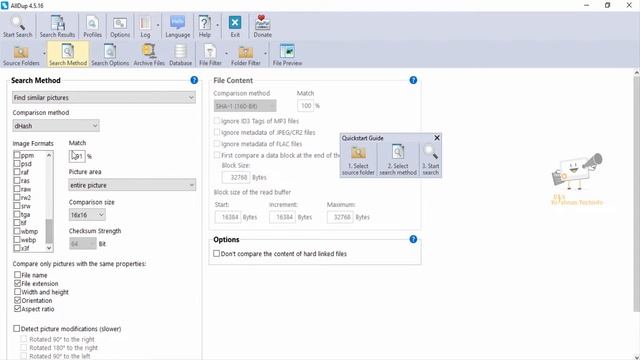
Task: Check the raw image format
Action: pos(17,189)
